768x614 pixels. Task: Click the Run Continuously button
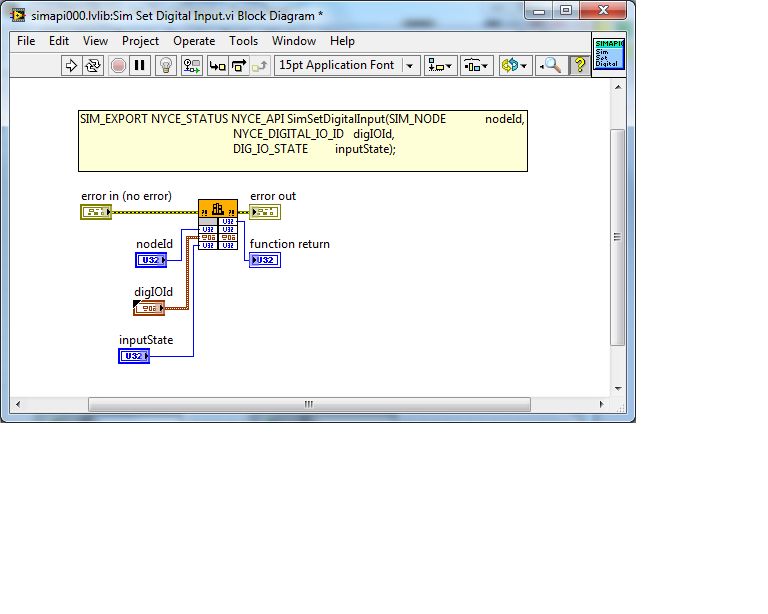click(93, 66)
